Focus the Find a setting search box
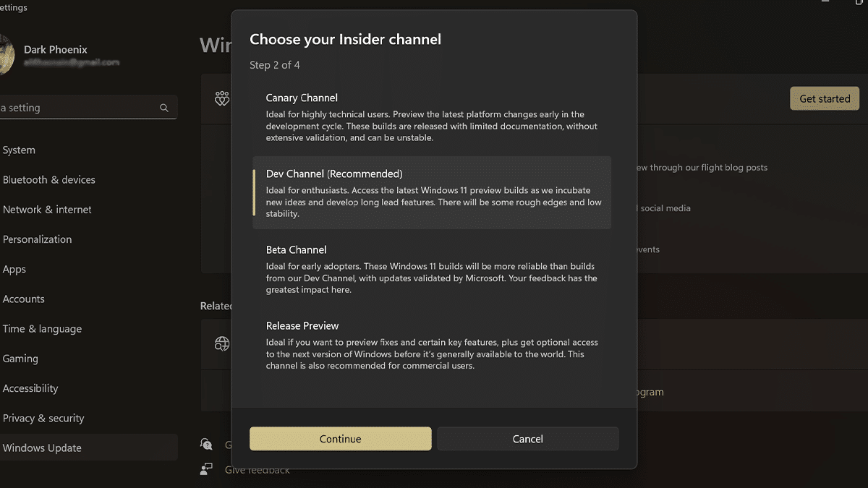 coord(80,108)
